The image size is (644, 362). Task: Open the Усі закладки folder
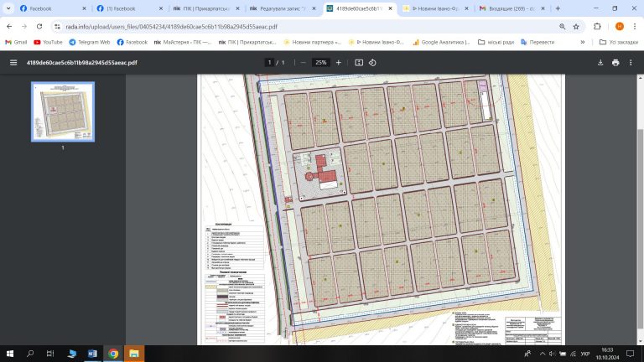619,42
